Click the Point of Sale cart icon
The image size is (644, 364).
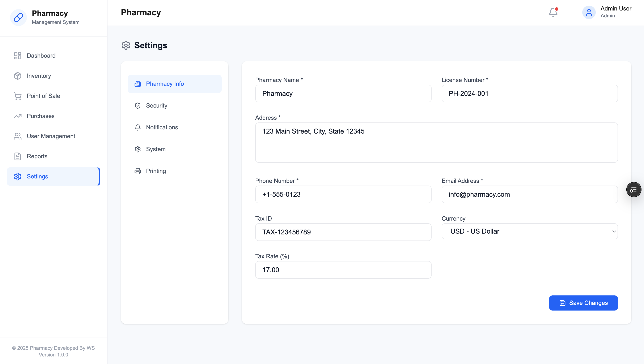coord(17,96)
